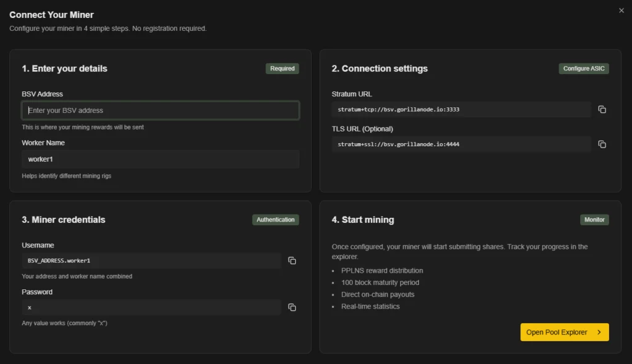Copy the TLS URL to clipboard
The height and width of the screenshot is (364, 632).
tap(602, 144)
